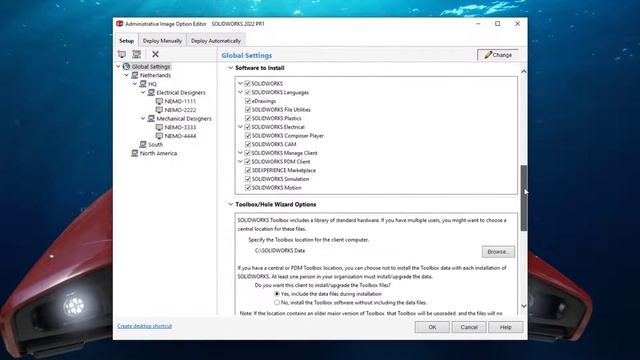Viewport: 640px width, 360px height.
Task: Browse for the Toolbox location
Action: 498,252
